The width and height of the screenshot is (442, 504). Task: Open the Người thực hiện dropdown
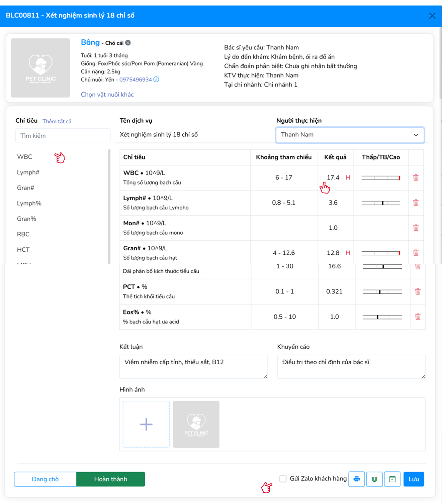350,135
